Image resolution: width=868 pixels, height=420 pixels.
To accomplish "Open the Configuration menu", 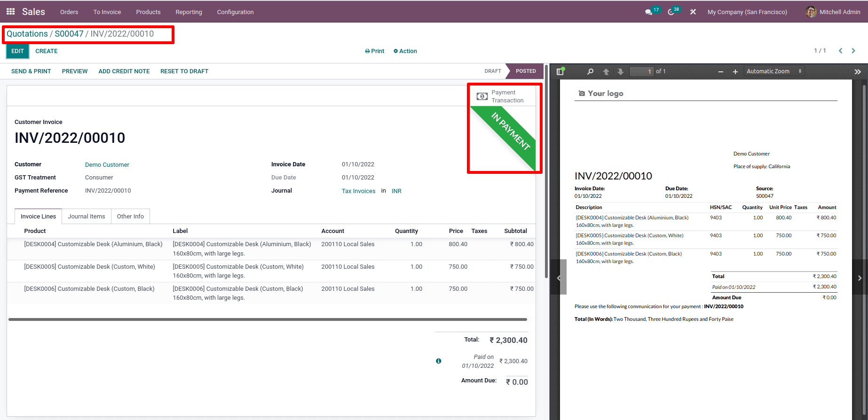I will pyautogui.click(x=235, y=12).
